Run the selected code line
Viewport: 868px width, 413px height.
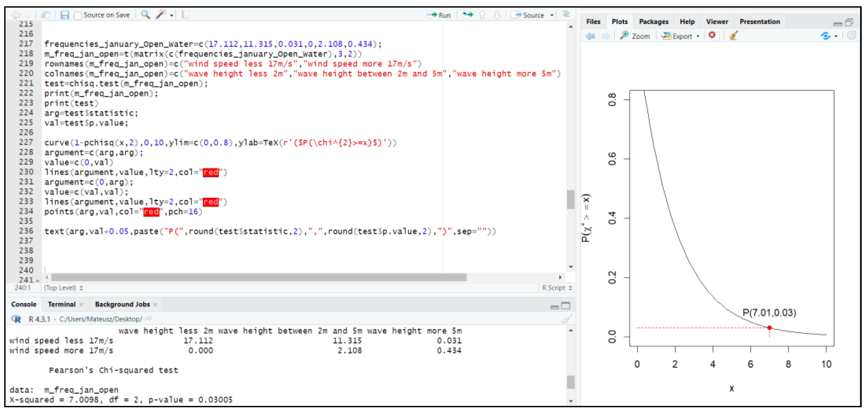[439, 15]
